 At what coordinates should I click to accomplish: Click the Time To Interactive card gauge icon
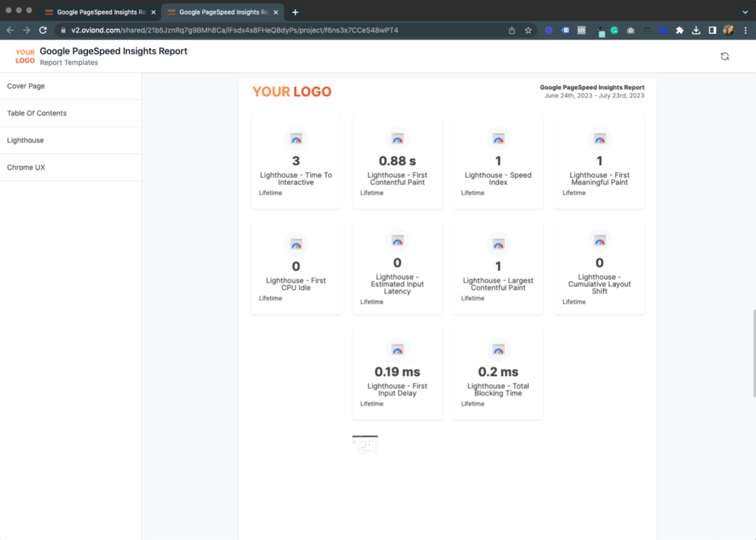296,139
